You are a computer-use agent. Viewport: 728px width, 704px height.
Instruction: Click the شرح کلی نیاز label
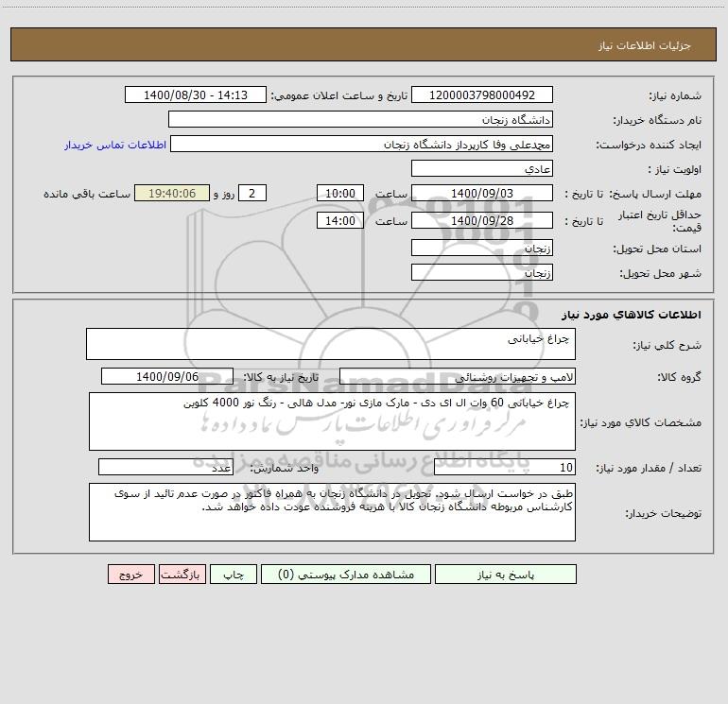[x=667, y=345]
